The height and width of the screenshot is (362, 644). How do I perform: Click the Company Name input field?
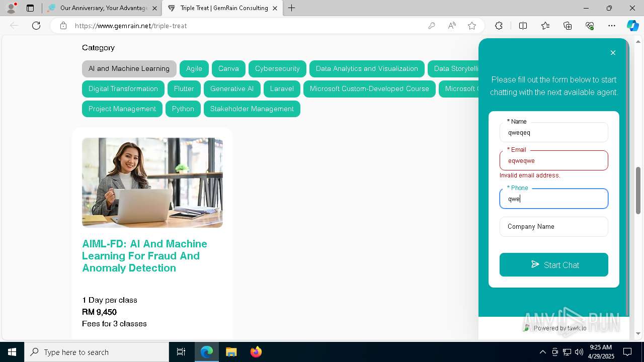(554, 227)
